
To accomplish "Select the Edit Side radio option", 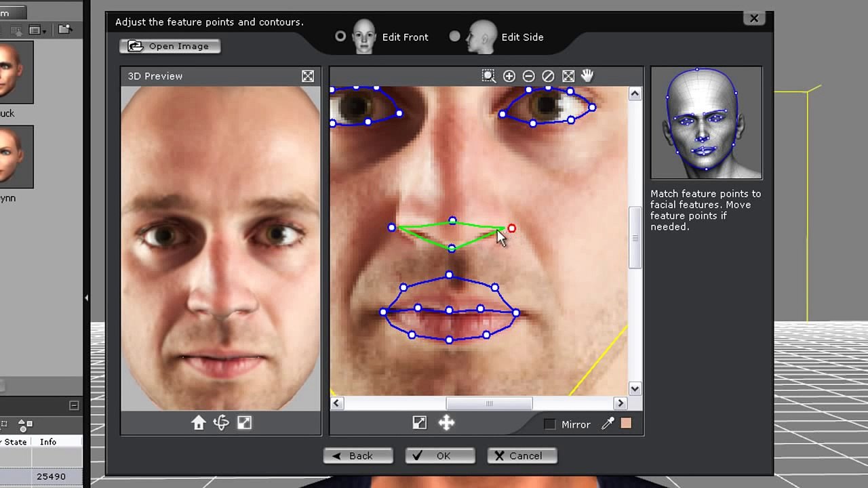I will click(454, 37).
